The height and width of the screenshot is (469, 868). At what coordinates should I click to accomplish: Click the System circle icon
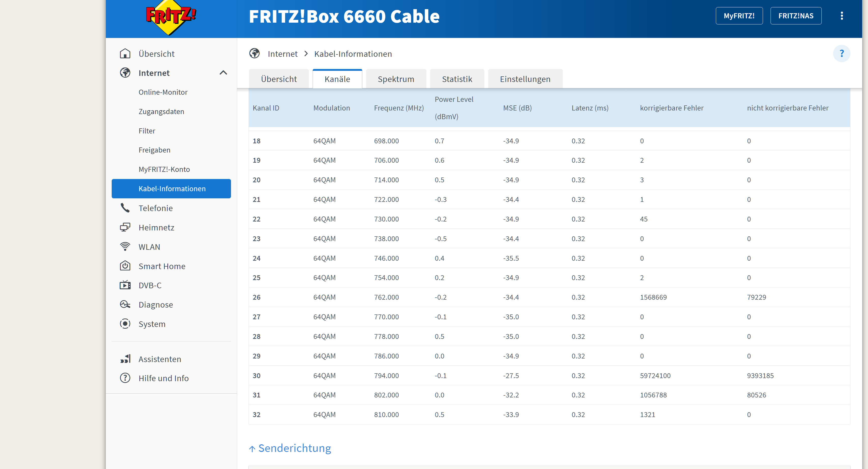click(125, 324)
